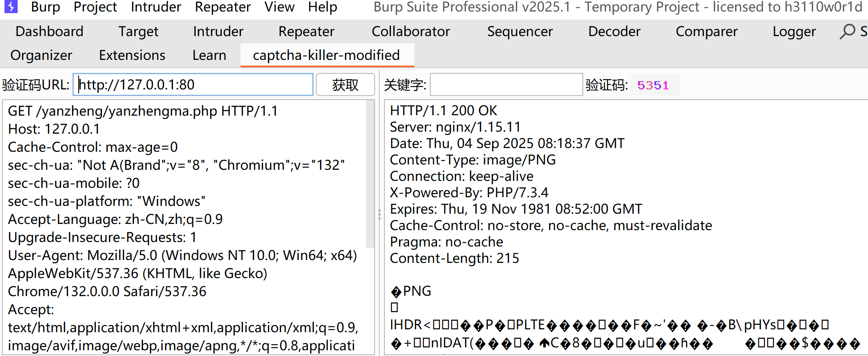Switch to the Dashboard tab
Screen dimensions: 868x356
(49, 32)
